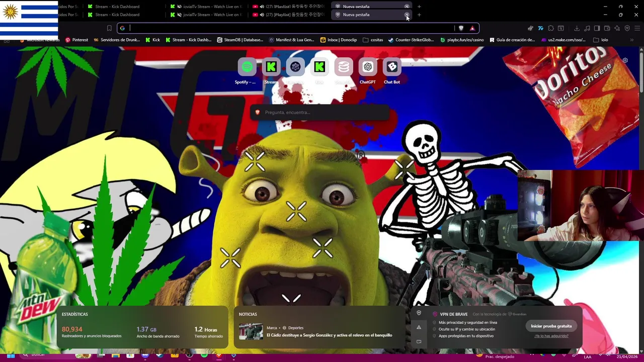
Task: Select the VPN shield icon in widget sidebar
Action: click(419, 313)
